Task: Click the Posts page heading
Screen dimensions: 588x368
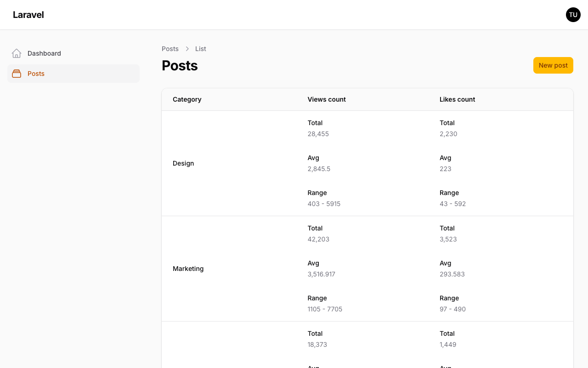Action: tap(180, 66)
